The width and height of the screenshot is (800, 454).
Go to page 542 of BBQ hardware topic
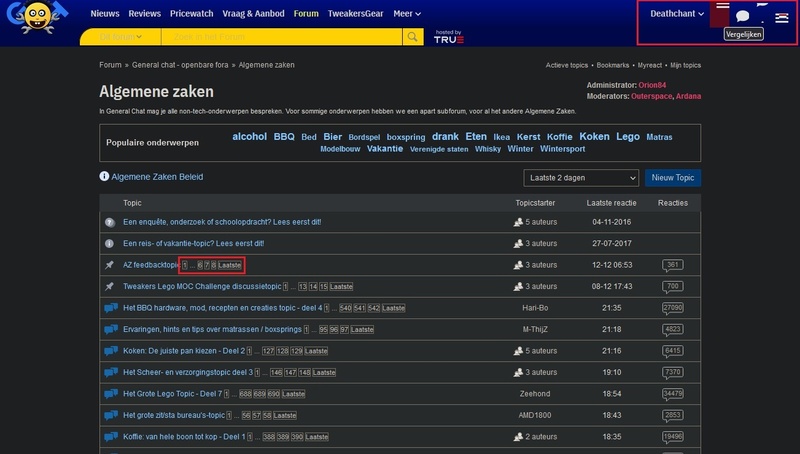(x=374, y=308)
